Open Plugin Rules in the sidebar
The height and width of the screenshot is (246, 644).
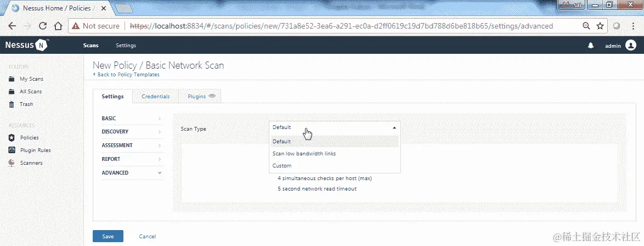[36, 150]
